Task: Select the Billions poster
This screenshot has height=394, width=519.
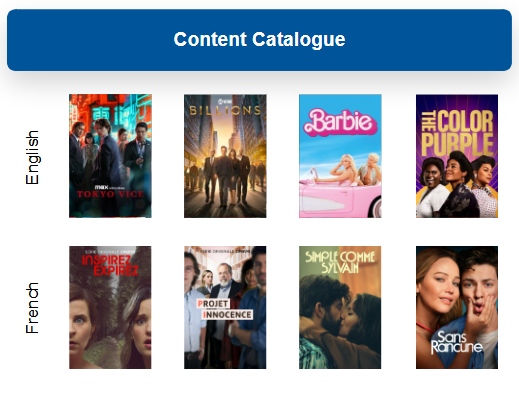Action: point(225,156)
